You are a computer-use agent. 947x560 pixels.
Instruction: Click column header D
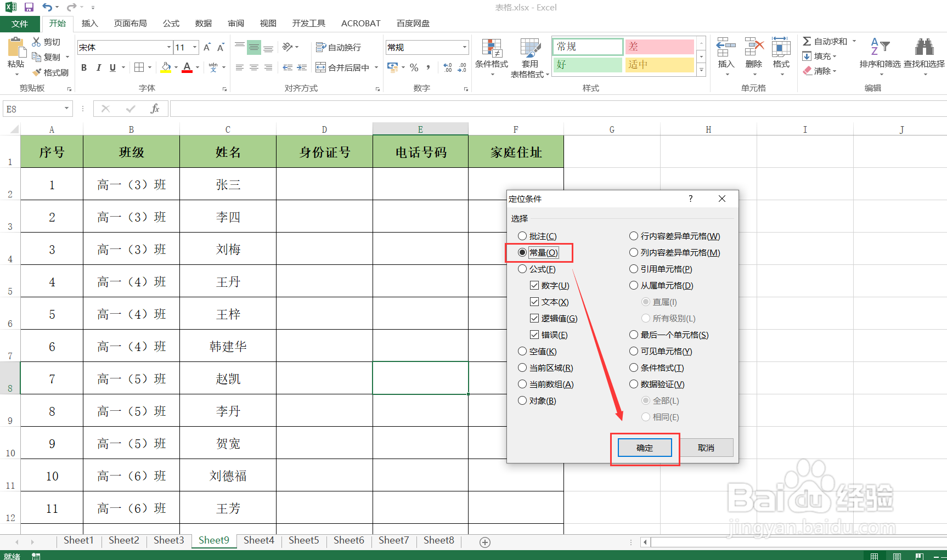point(324,129)
